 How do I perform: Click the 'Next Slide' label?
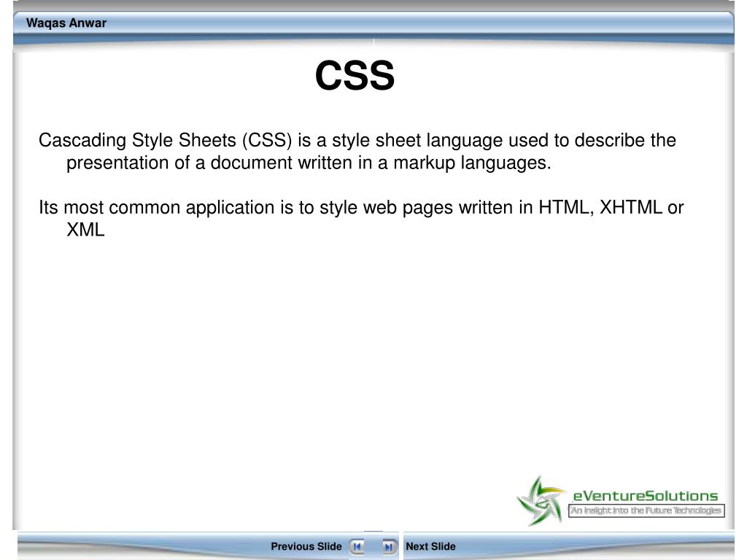(x=430, y=547)
